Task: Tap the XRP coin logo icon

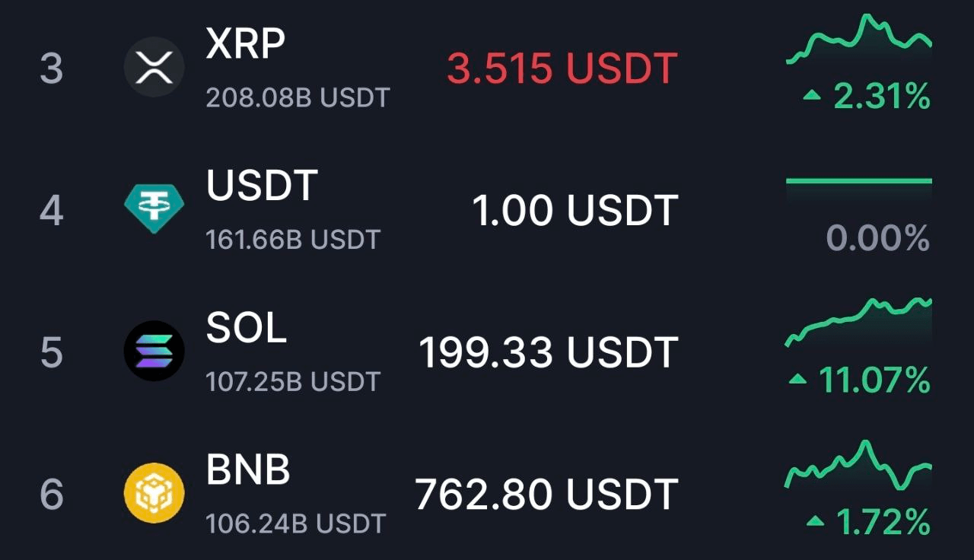Action: coord(154,67)
